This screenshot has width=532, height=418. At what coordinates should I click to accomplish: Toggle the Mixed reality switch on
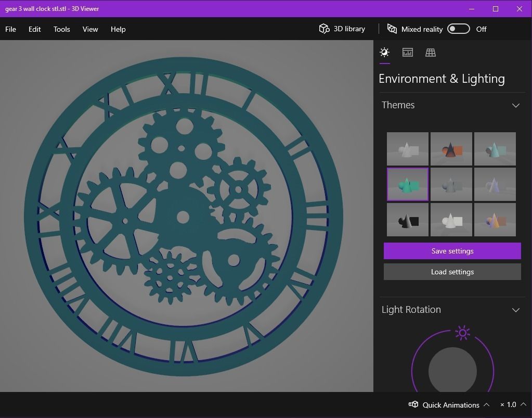pos(458,29)
